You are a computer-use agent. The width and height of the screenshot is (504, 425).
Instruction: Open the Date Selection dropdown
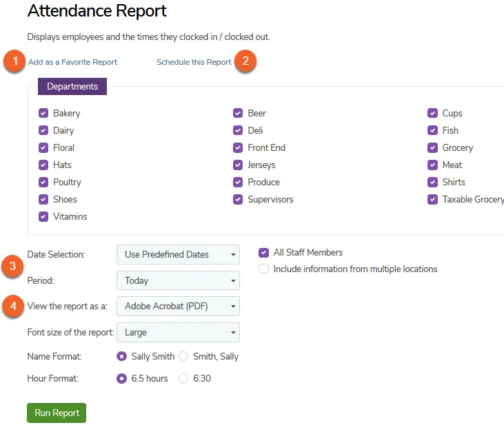point(178,254)
